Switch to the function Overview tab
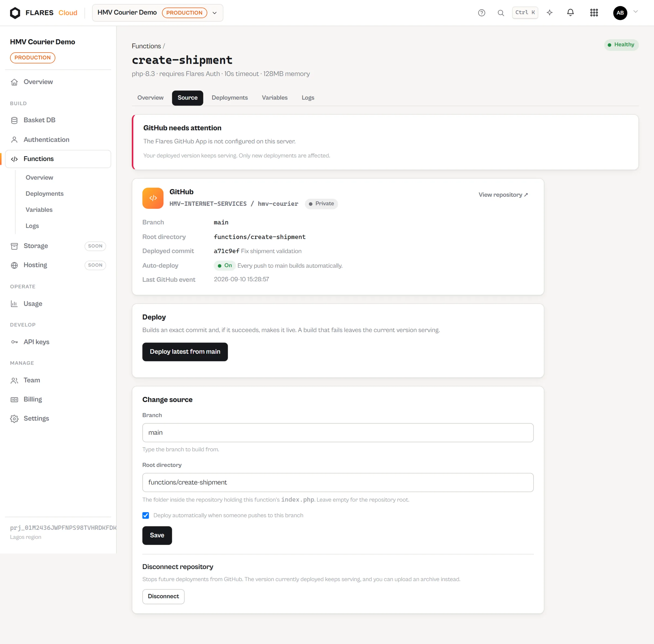 click(150, 98)
